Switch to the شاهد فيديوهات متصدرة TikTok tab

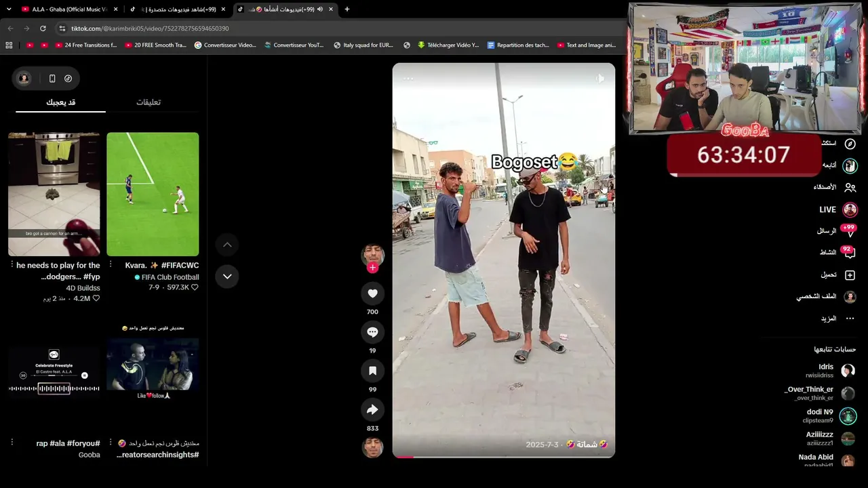click(x=178, y=9)
